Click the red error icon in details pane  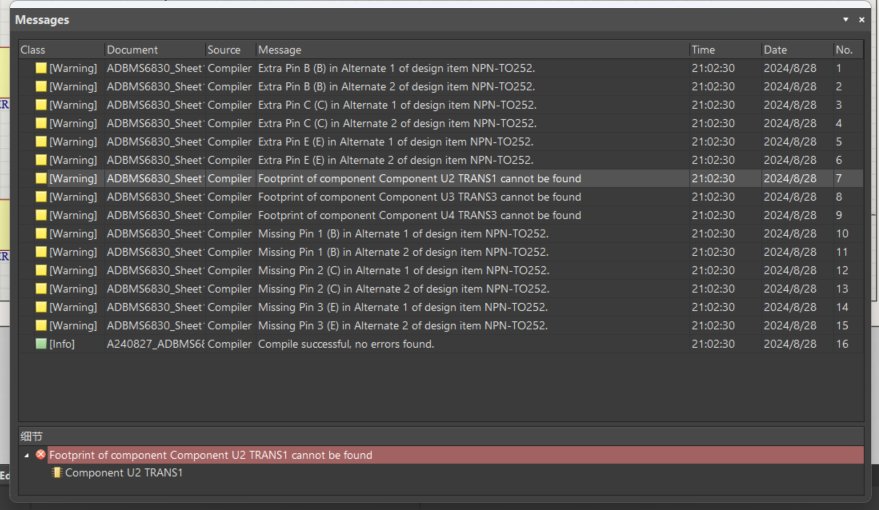(x=40, y=455)
